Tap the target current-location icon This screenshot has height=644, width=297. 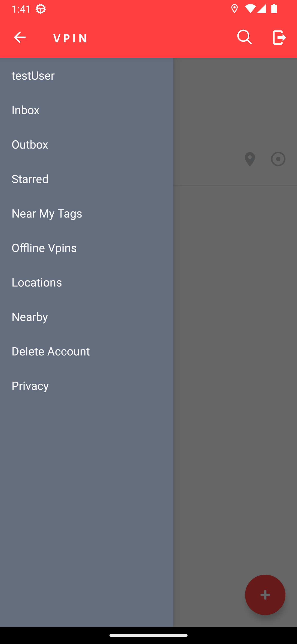coord(278,159)
